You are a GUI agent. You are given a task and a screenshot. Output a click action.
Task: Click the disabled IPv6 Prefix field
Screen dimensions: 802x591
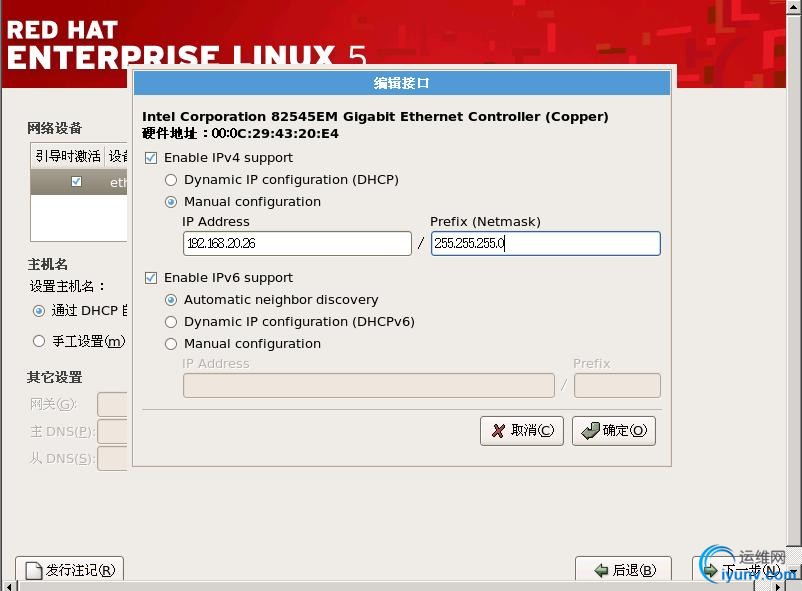click(x=617, y=385)
